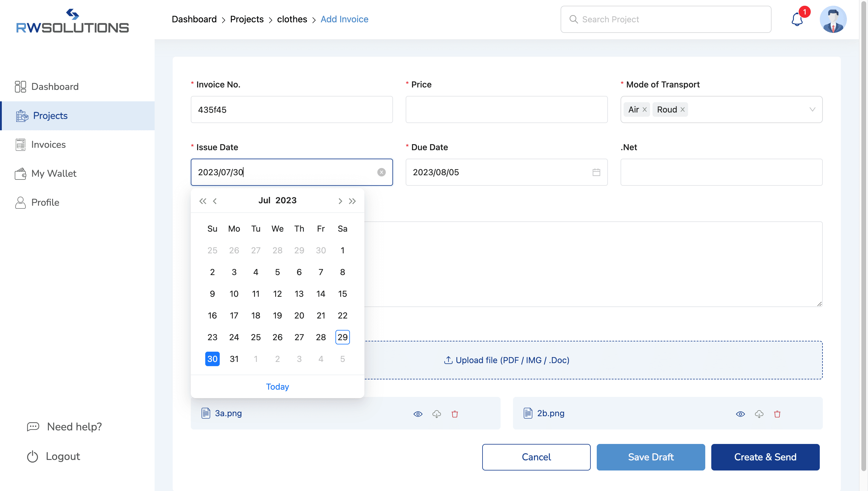Open the Due Date calendar icon
The width and height of the screenshot is (868, 491).
[596, 172]
